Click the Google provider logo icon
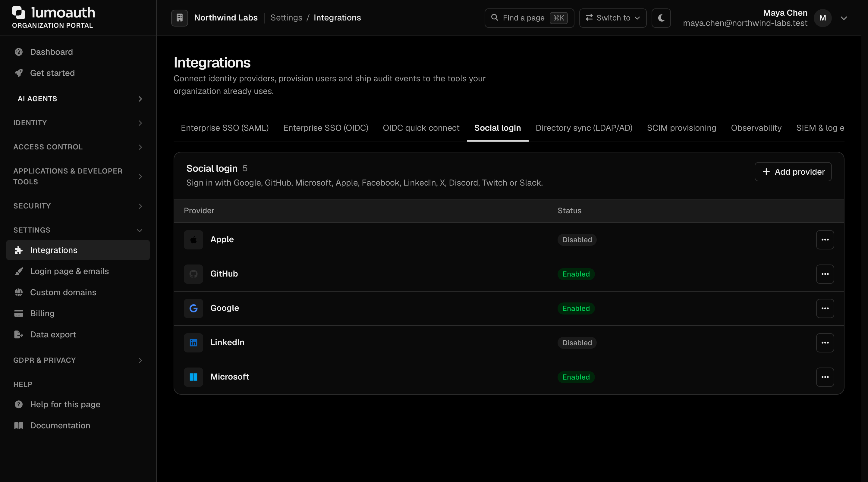This screenshot has height=482, width=868. (x=193, y=308)
